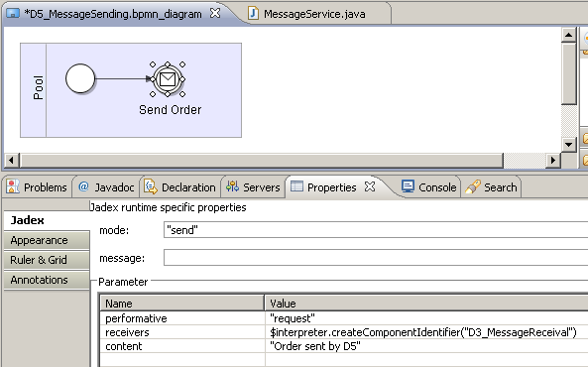Select the Appearance properties section
The image size is (588, 367).
coord(47,240)
